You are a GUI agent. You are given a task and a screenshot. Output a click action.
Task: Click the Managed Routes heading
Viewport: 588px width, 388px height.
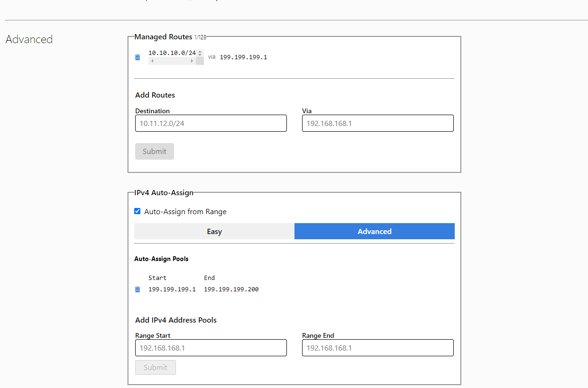163,36
